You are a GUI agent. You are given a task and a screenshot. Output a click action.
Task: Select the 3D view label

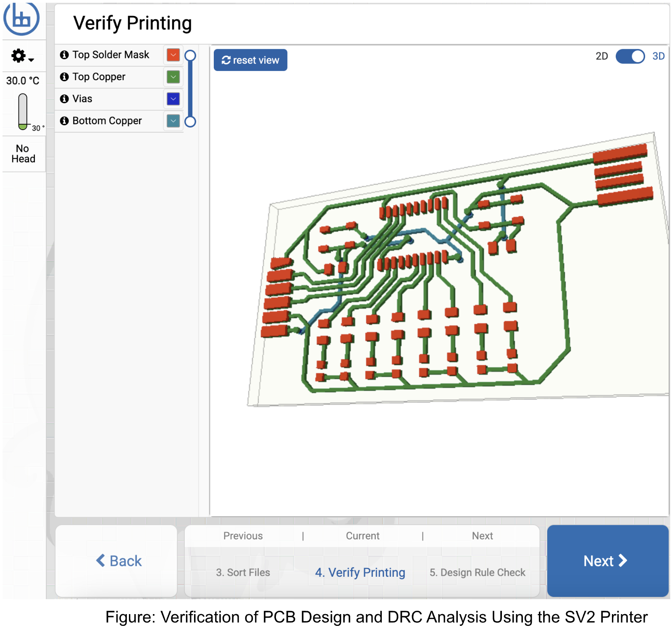(658, 56)
